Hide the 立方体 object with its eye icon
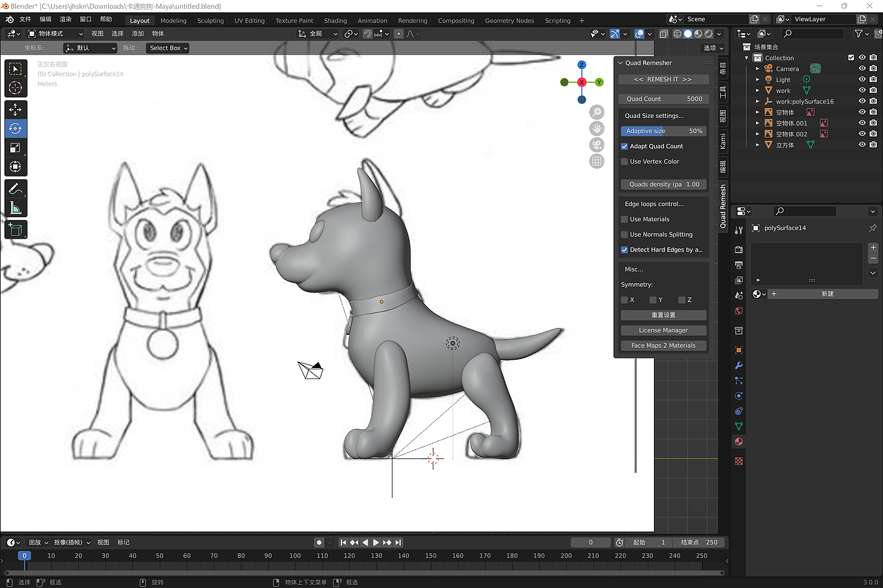 coord(862,145)
